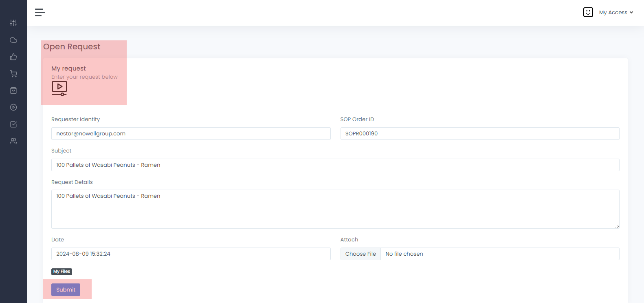Toggle the hamburger menu to collapse the sidebar
The image size is (644, 303).
[40, 13]
